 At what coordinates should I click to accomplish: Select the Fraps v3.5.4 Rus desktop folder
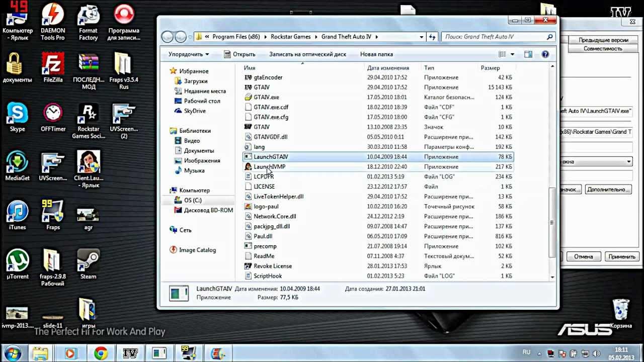point(123,70)
